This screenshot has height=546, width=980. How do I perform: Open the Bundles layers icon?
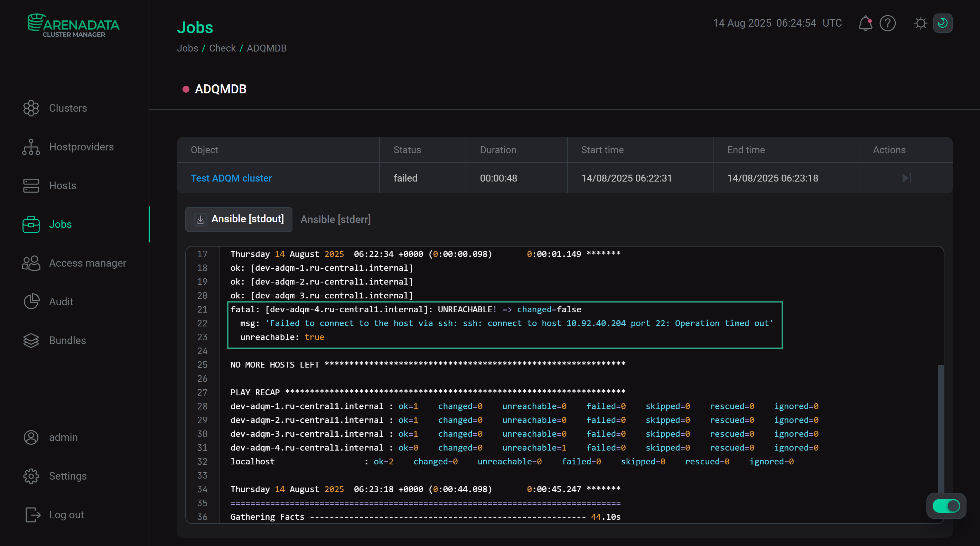click(31, 341)
